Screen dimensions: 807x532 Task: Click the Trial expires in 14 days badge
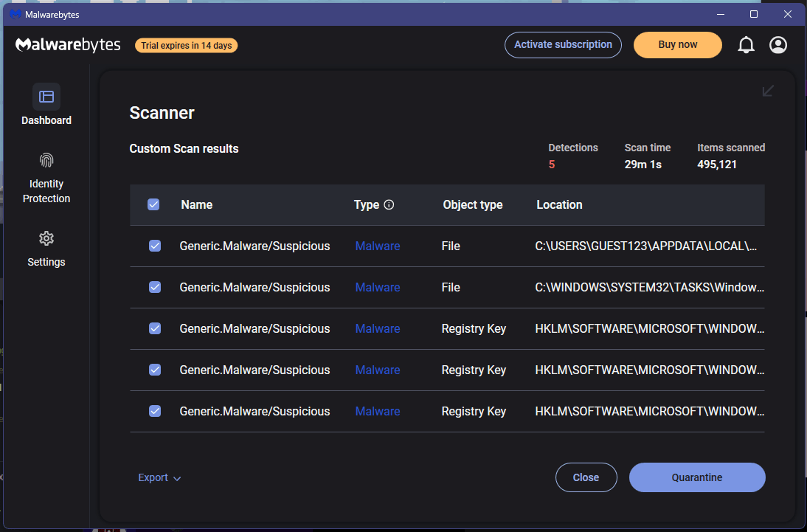tap(187, 45)
